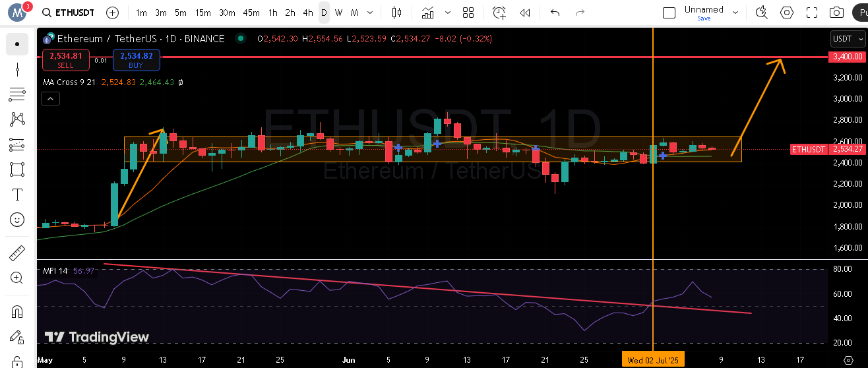Switch to the 45m interval

[x=251, y=13]
